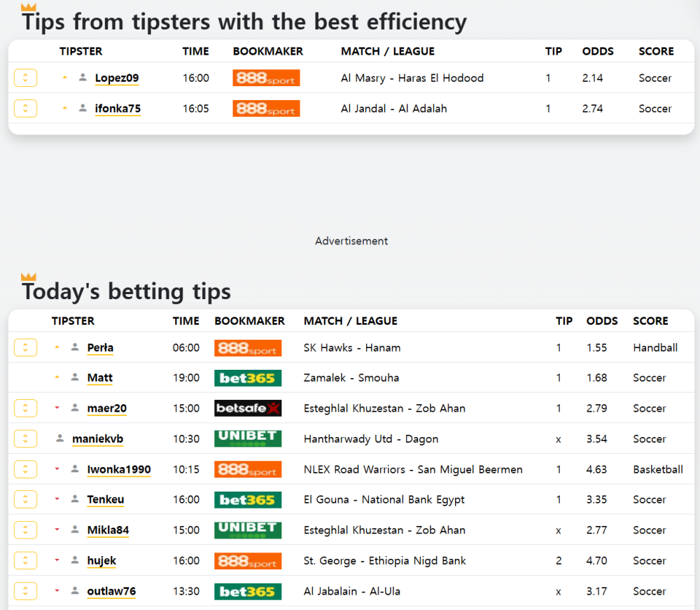Click the profile icon next to Perła
This screenshot has width=700, height=610.
(75, 347)
